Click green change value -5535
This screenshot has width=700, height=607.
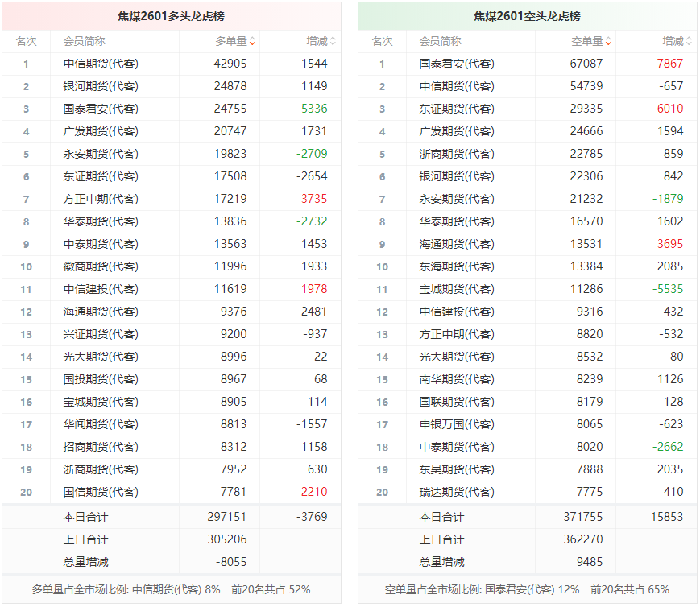668,289
